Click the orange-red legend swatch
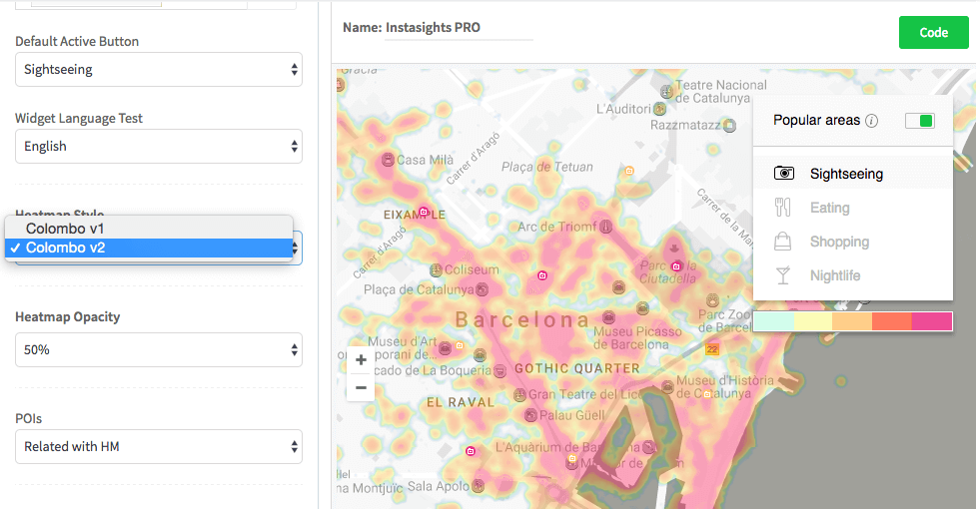 pyautogui.click(x=892, y=321)
